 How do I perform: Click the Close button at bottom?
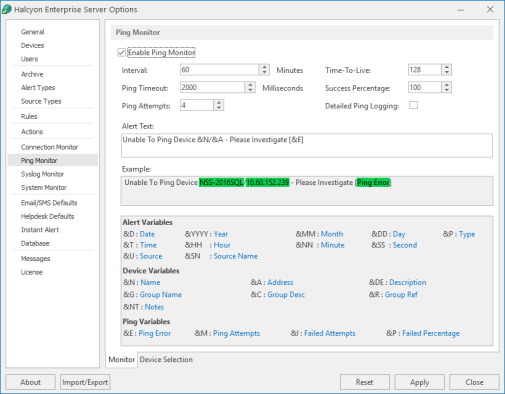point(474,382)
